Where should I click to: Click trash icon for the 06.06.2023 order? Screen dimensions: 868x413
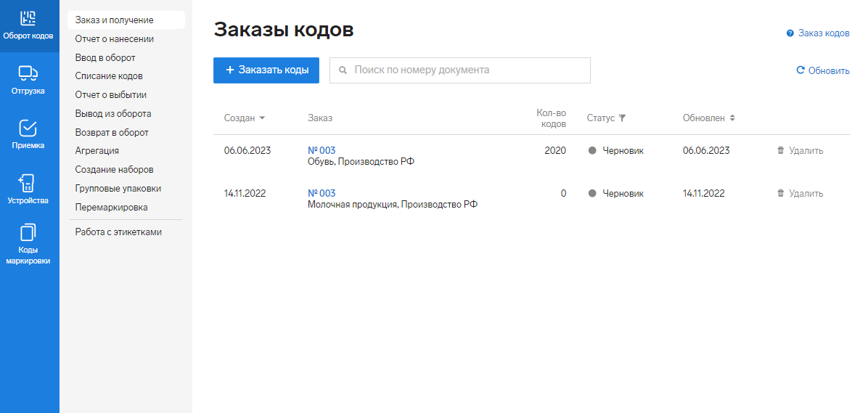[x=780, y=150]
